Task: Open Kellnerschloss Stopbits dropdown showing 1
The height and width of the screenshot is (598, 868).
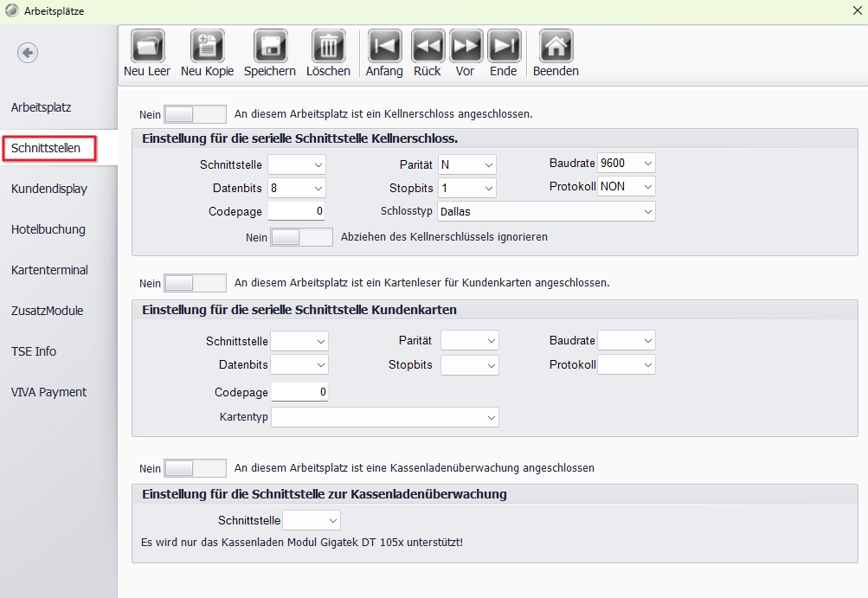Action: tap(466, 189)
